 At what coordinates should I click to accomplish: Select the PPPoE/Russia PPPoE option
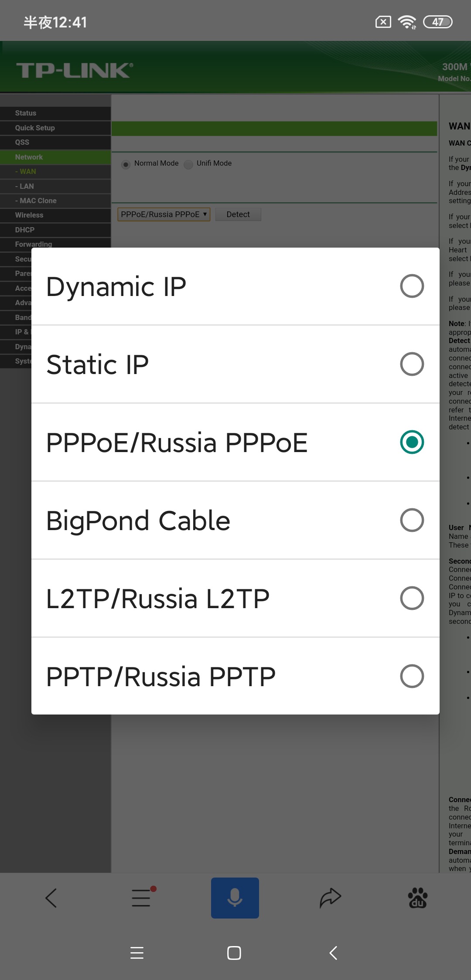point(235,442)
